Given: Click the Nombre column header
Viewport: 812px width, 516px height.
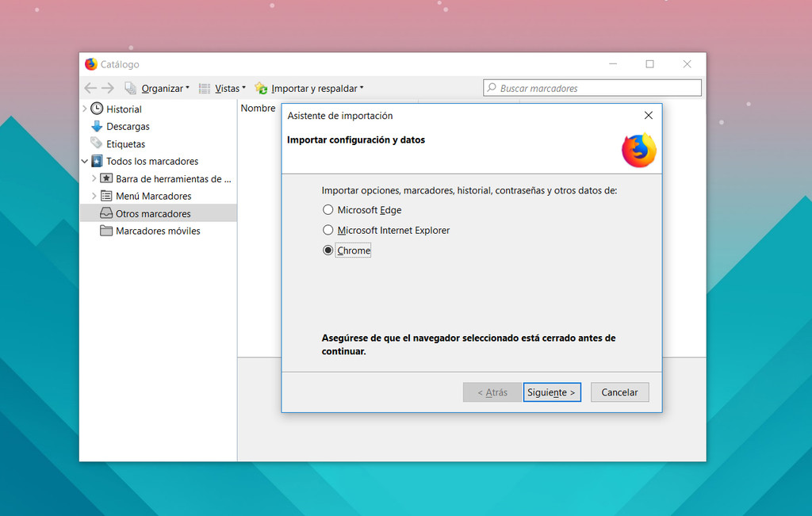Looking at the screenshot, I should [258, 108].
